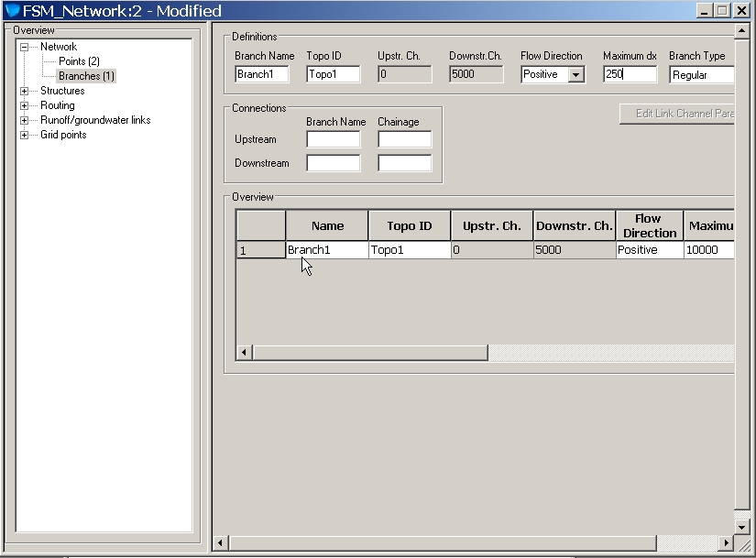Click the vertical scrollbar down arrow
Viewport: 756px width, 558px height.
[x=743, y=527]
